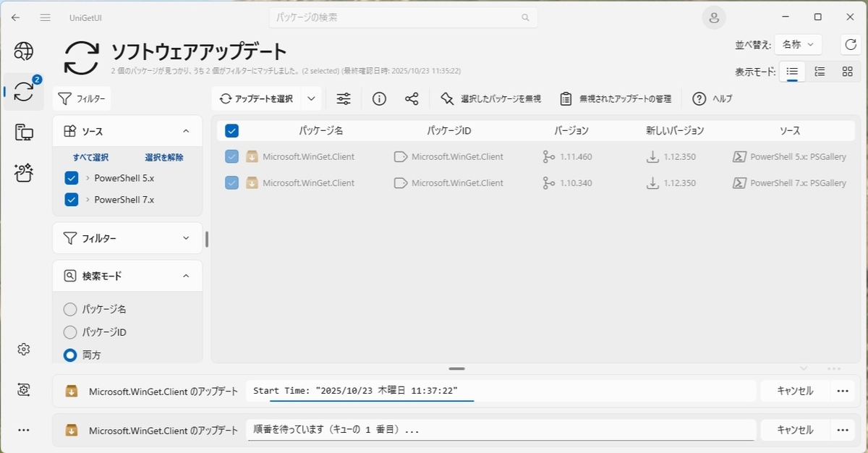Open the 名称 sort order dropdown

[798, 44]
